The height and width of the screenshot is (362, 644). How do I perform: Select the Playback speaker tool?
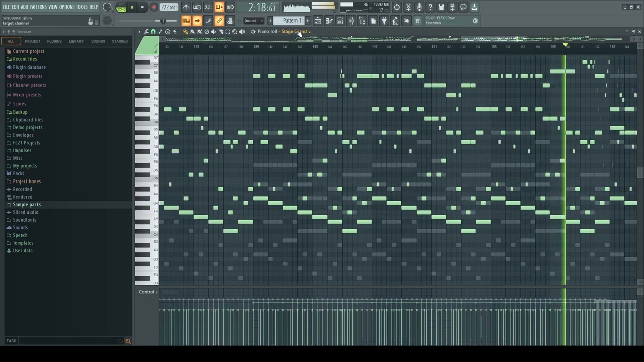[x=242, y=32]
